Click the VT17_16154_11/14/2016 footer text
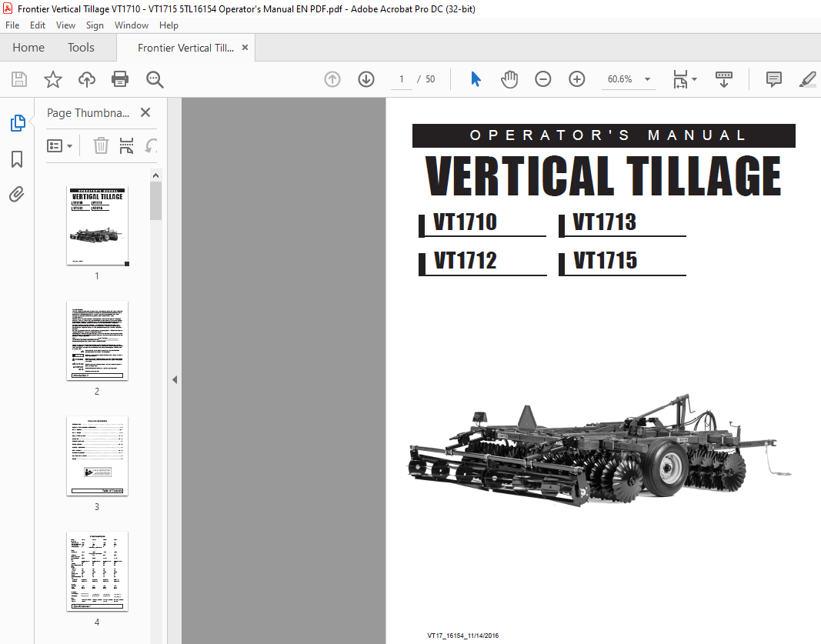 [x=463, y=636]
